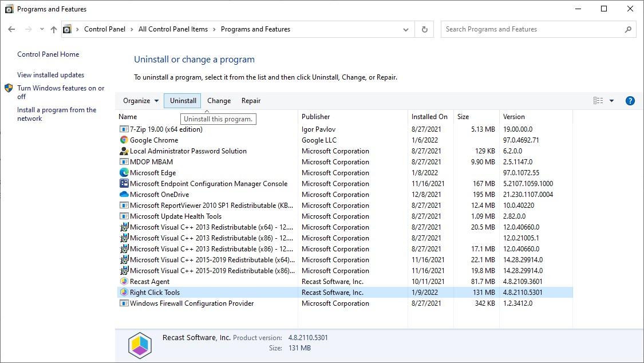Click the Recast Agent icon
Image resolution: width=644 pixels, height=363 pixels.
[x=124, y=281]
